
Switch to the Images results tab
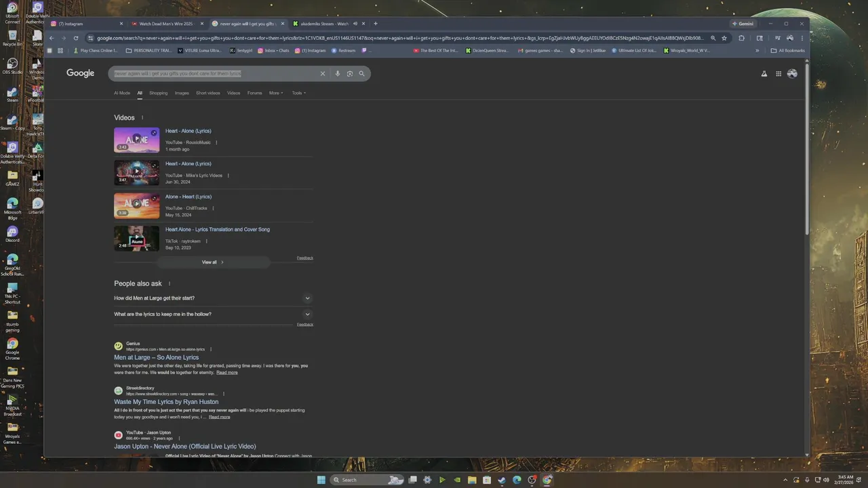click(x=182, y=93)
